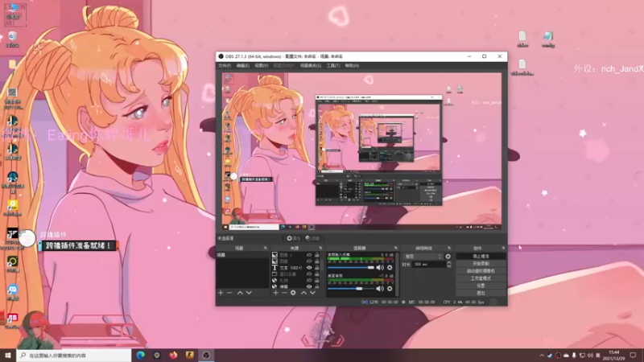The image size is (644, 362).
Task: Click the taskbar clock showing 15:44
Action: (x=614, y=355)
